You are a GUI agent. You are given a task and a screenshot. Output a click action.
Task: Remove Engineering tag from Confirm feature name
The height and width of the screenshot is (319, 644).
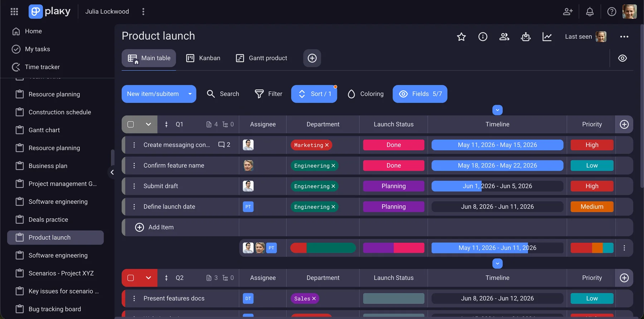click(333, 166)
